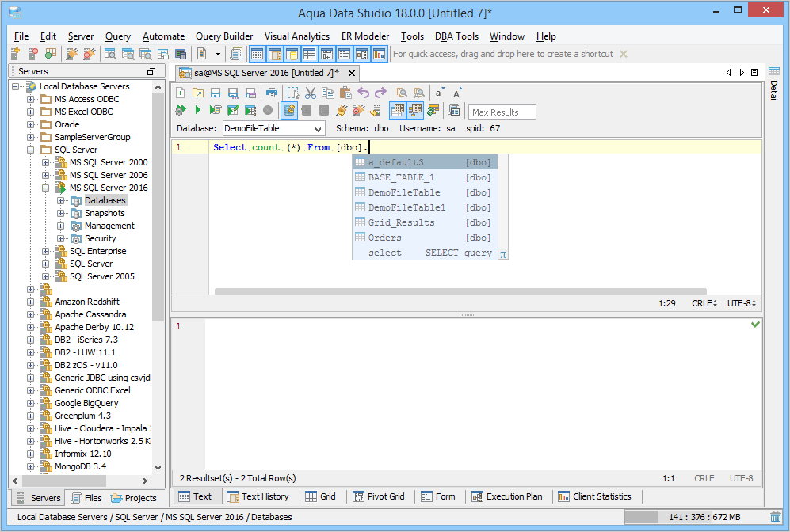Click the next tab right arrow
The width and height of the screenshot is (790, 532).
[742, 73]
